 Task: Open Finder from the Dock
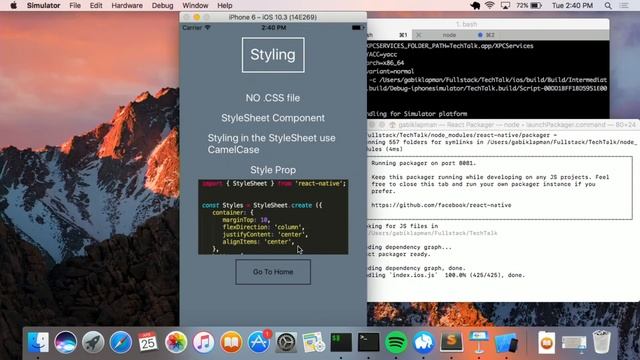(38, 342)
